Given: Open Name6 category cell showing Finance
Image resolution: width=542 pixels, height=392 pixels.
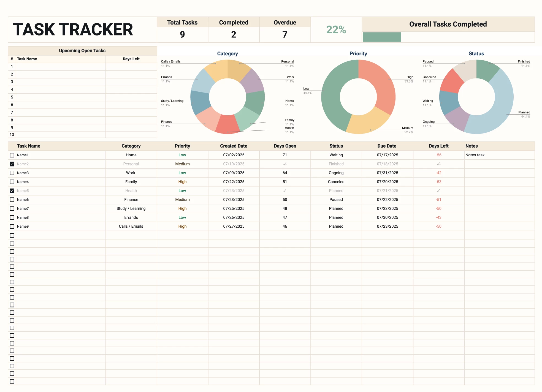Looking at the screenshot, I should [131, 200].
